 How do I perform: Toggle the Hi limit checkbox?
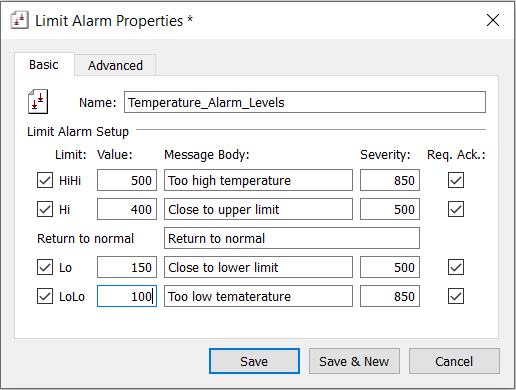pyautogui.click(x=45, y=209)
